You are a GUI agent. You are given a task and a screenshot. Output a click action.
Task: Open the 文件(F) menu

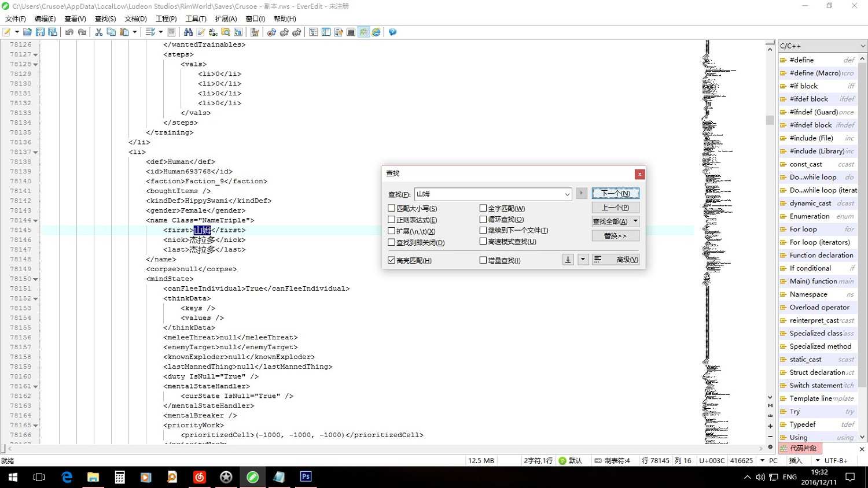point(16,19)
